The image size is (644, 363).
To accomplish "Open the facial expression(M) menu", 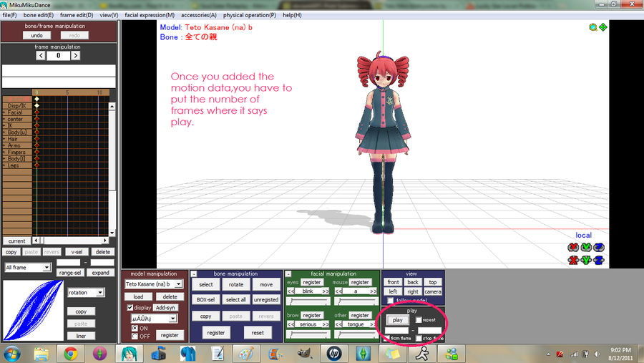I will pos(150,15).
